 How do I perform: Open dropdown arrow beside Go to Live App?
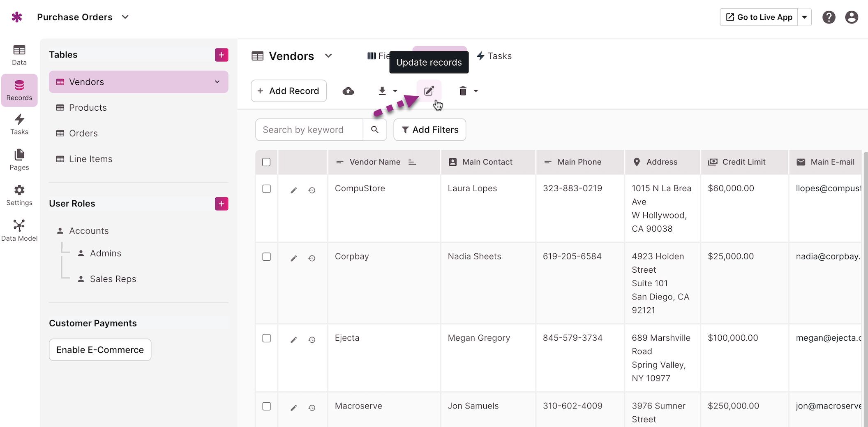pyautogui.click(x=805, y=17)
